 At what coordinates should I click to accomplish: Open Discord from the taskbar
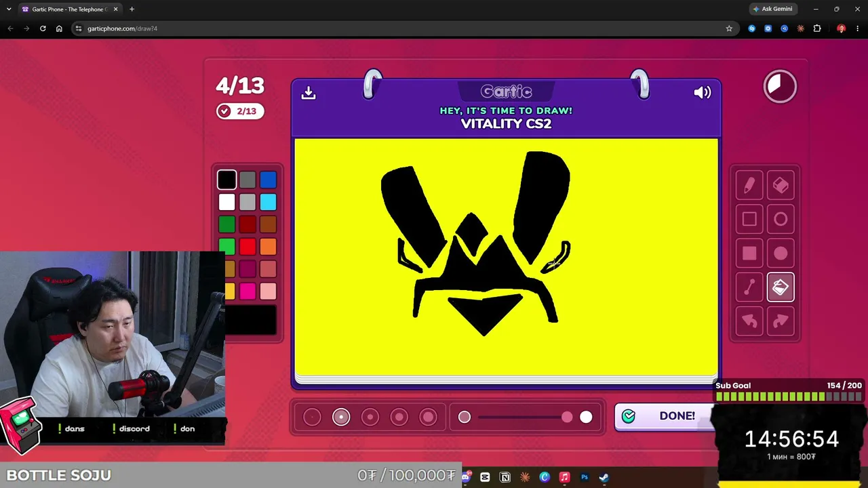(465, 477)
